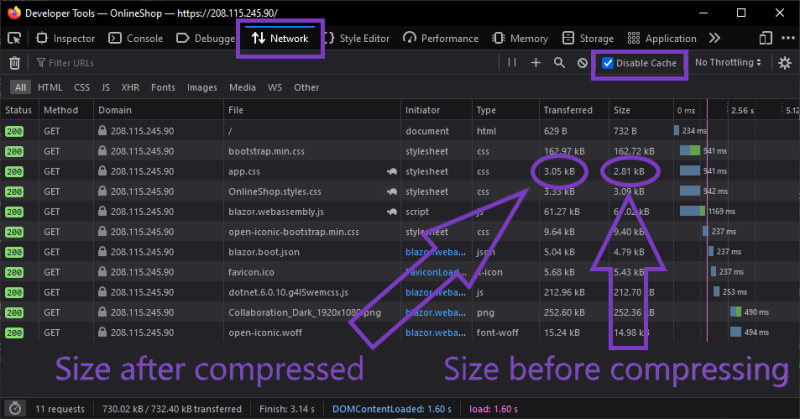Sort by the Type column header
The image size is (800, 419).
(505, 110)
